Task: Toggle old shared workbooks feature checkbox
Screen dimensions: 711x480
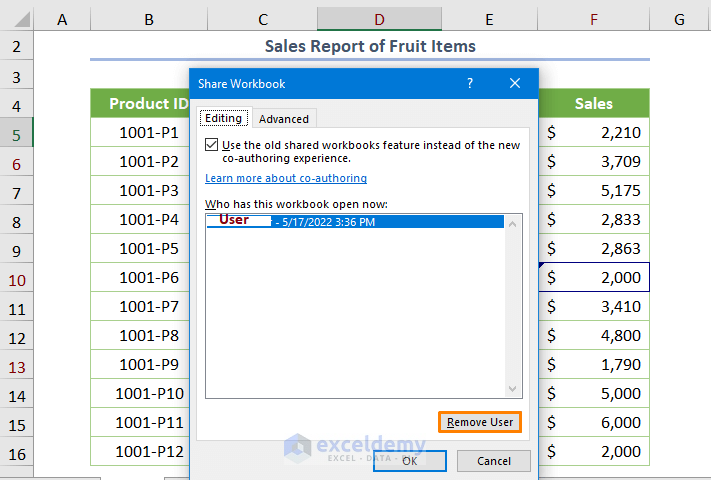Action: point(211,145)
